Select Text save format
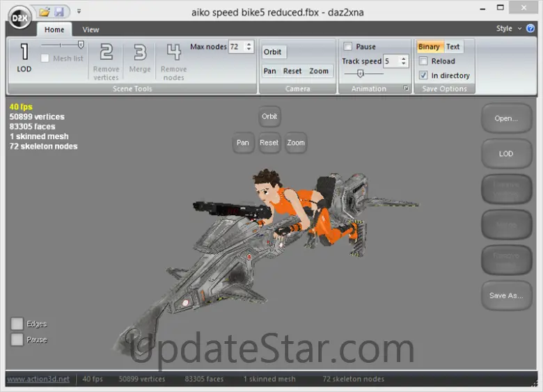 tap(452, 47)
